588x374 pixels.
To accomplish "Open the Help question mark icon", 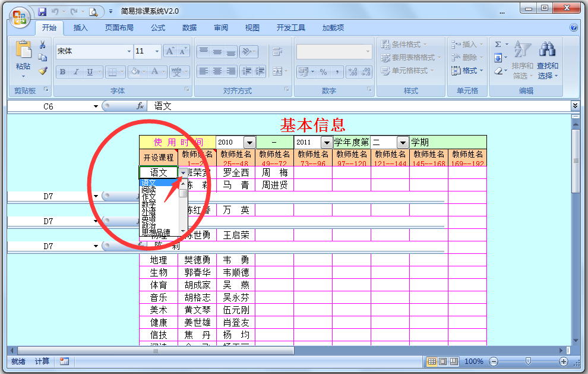I will [573, 27].
